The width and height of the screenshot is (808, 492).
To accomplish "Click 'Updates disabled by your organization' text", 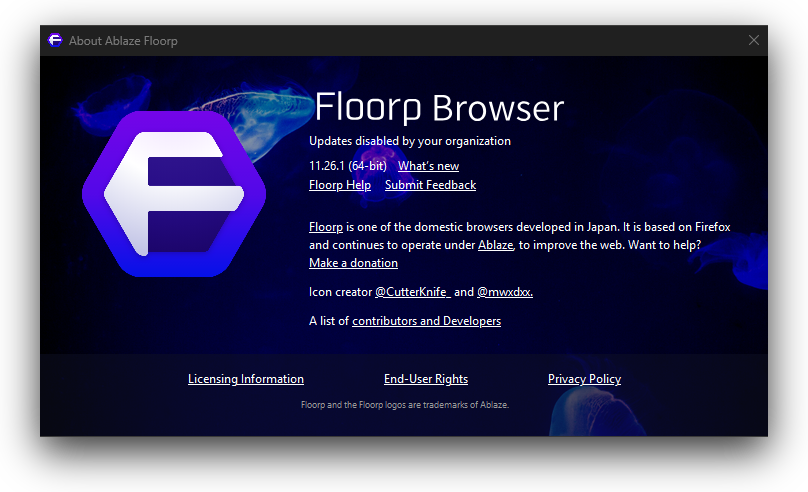I will tap(410, 141).
